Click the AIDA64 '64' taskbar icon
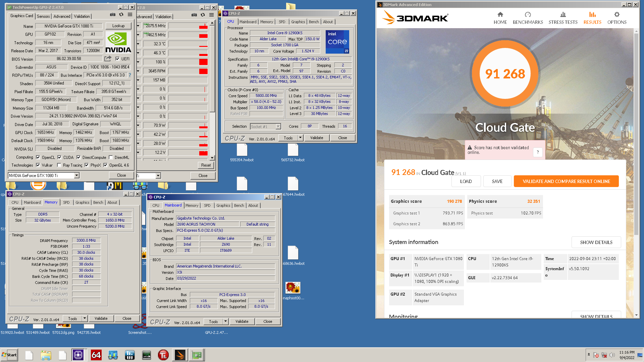This screenshot has height=362, width=644. click(96, 355)
